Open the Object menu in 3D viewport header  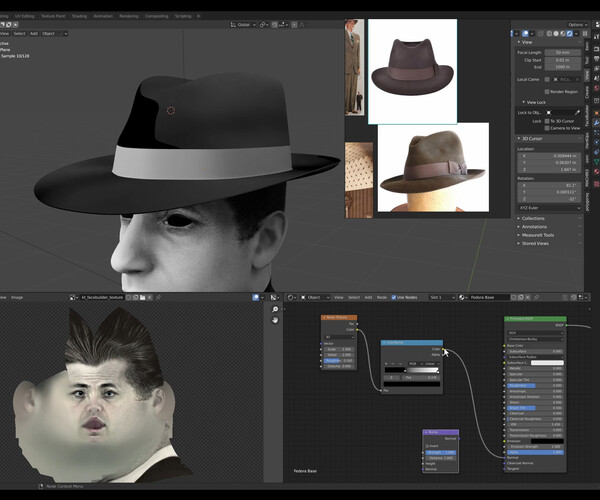pyautogui.click(x=48, y=34)
